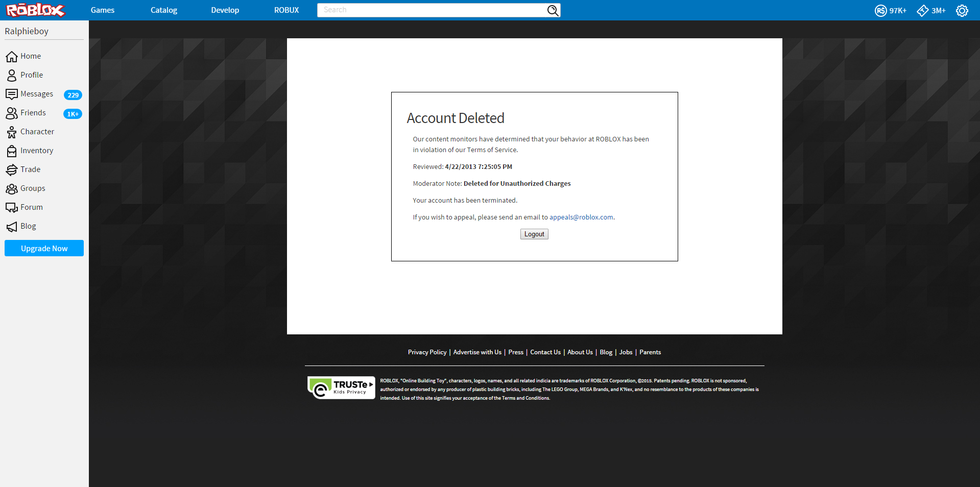Click the Account Deleted heading
Image resolution: width=980 pixels, height=487 pixels.
coord(456,118)
